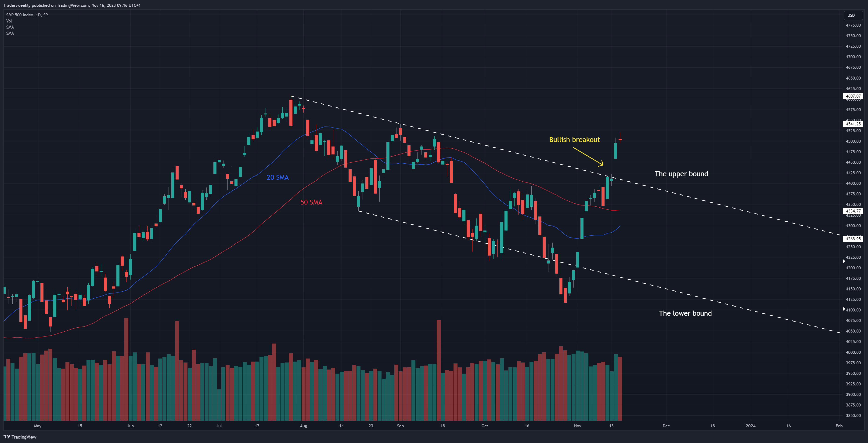This screenshot has height=443, width=868.
Task: Click the Vol indicator legend entry
Action: (x=9, y=21)
